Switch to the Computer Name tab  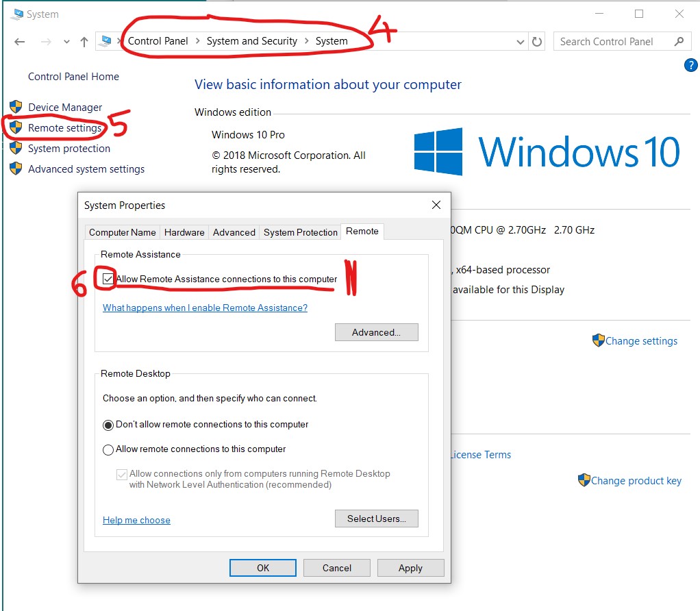[123, 232]
